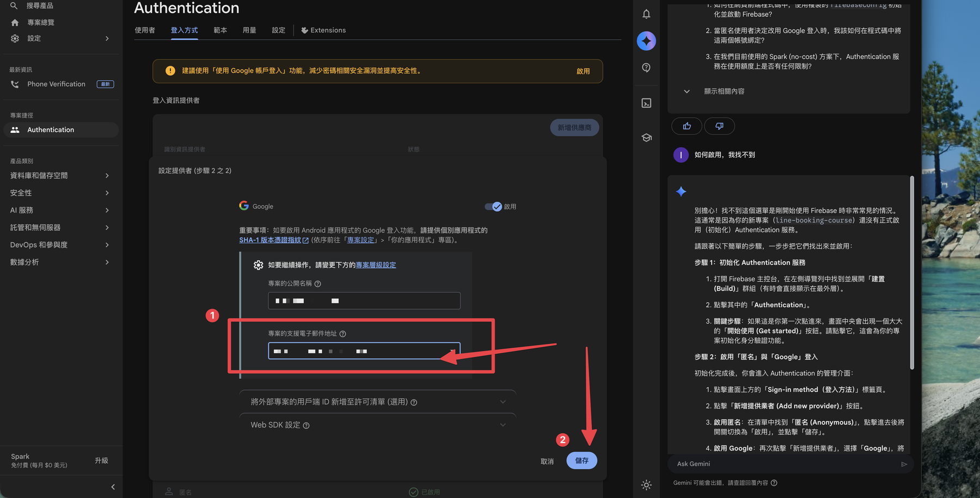
Task: Toggle the theme brightness icon
Action: (x=646, y=485)
